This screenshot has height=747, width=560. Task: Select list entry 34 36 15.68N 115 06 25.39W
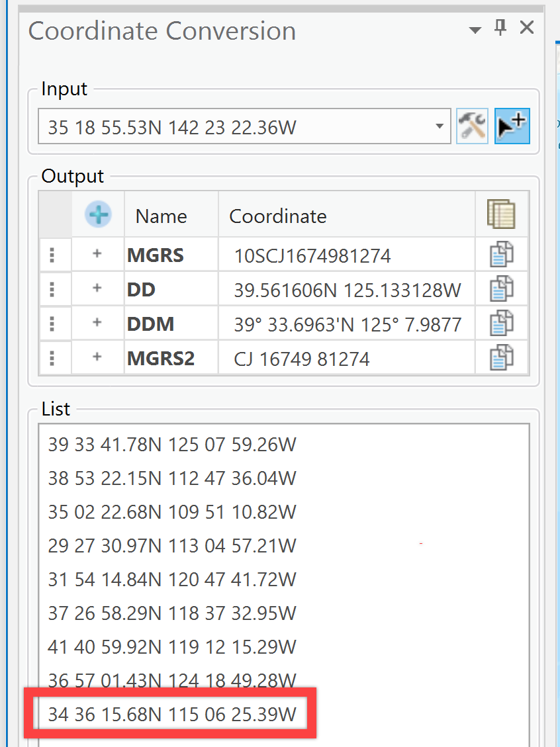coord(172,714)
